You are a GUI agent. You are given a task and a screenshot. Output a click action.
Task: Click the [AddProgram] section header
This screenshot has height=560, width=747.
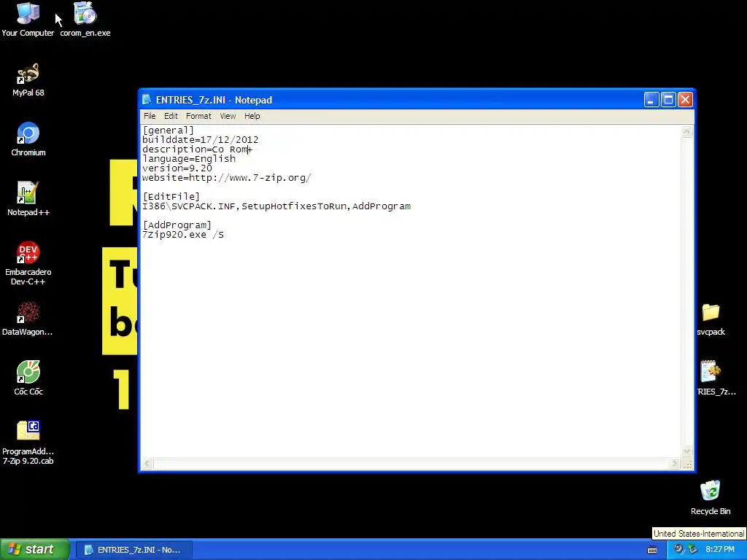pos(177,225)
